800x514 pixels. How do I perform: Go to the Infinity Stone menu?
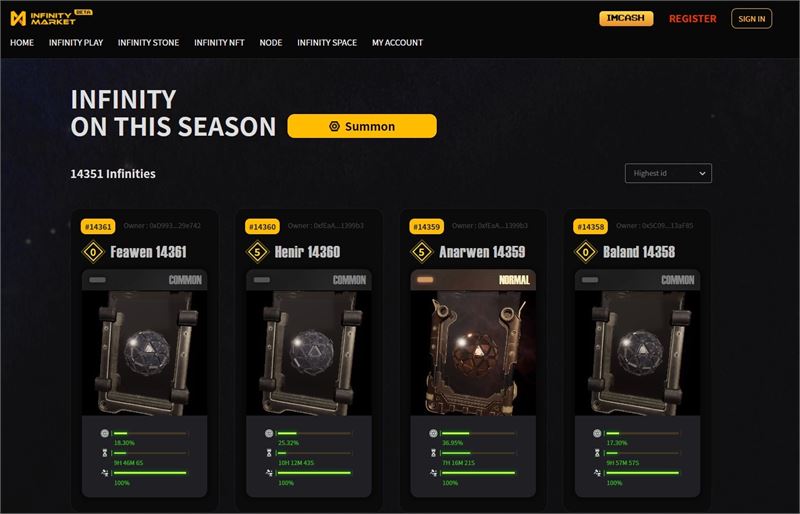[148, 43]
